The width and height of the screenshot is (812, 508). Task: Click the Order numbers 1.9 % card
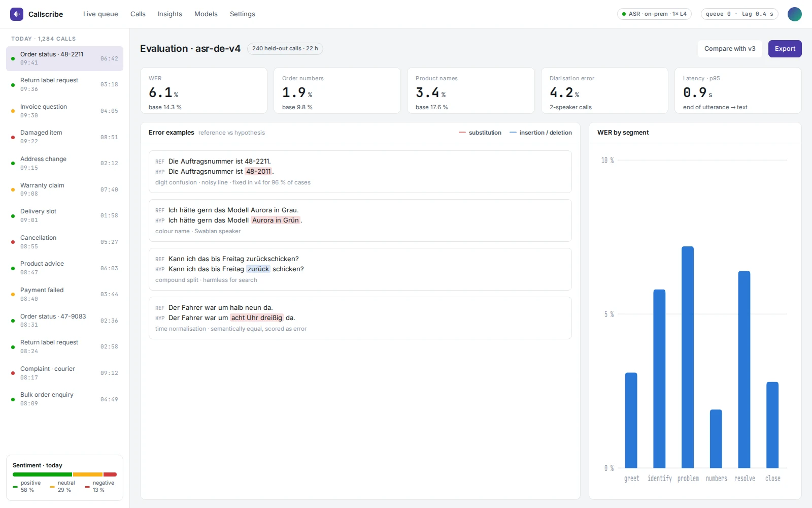tap(337, 90)
